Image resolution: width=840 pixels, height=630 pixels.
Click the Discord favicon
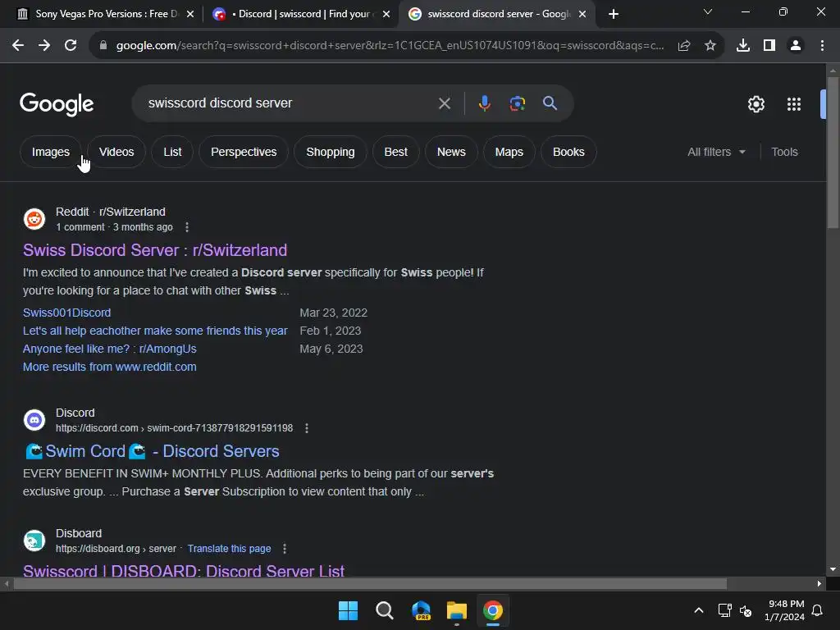click(34, 420)
